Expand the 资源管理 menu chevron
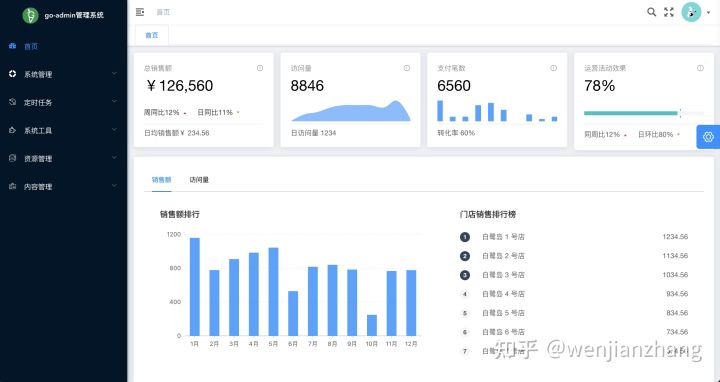 coord(114,157)
